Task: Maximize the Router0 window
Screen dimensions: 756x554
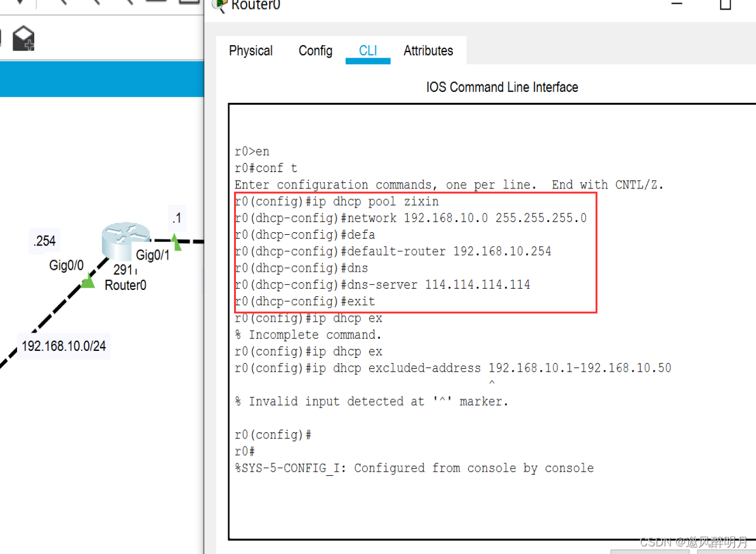Action: (725, 4)
